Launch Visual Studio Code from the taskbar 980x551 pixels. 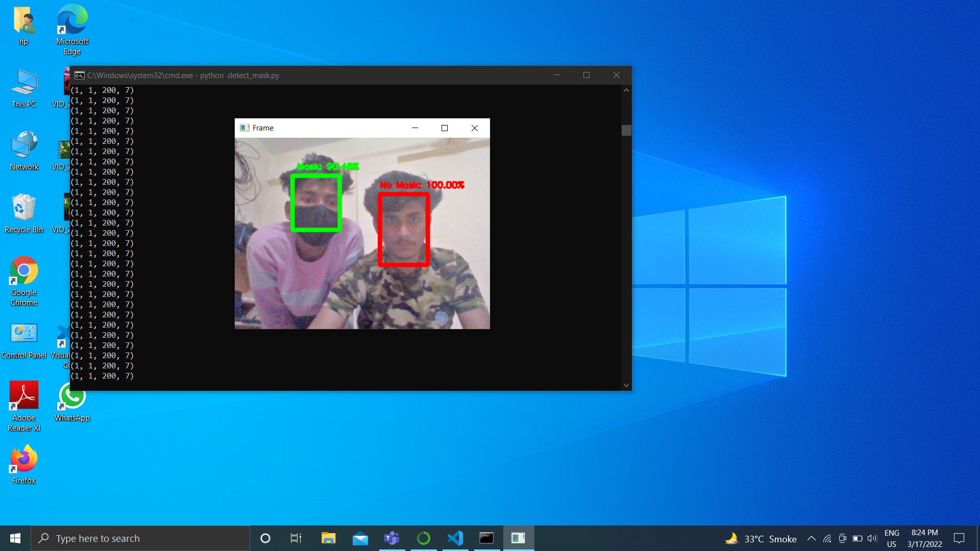click(x=455, y=538)
